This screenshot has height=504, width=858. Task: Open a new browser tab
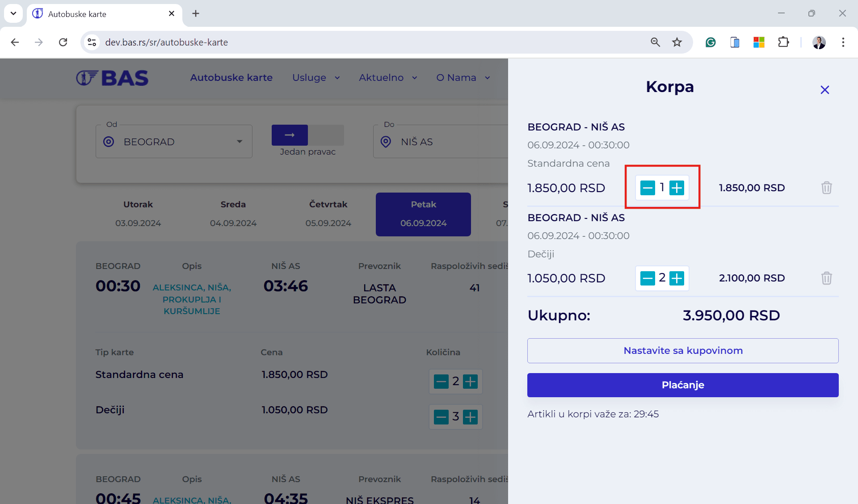196,13
